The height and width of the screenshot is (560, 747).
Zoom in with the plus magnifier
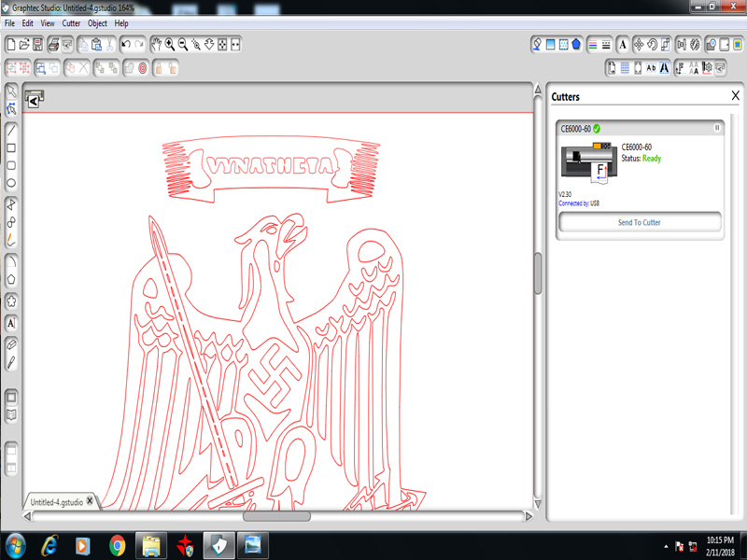tap(170, 45)
